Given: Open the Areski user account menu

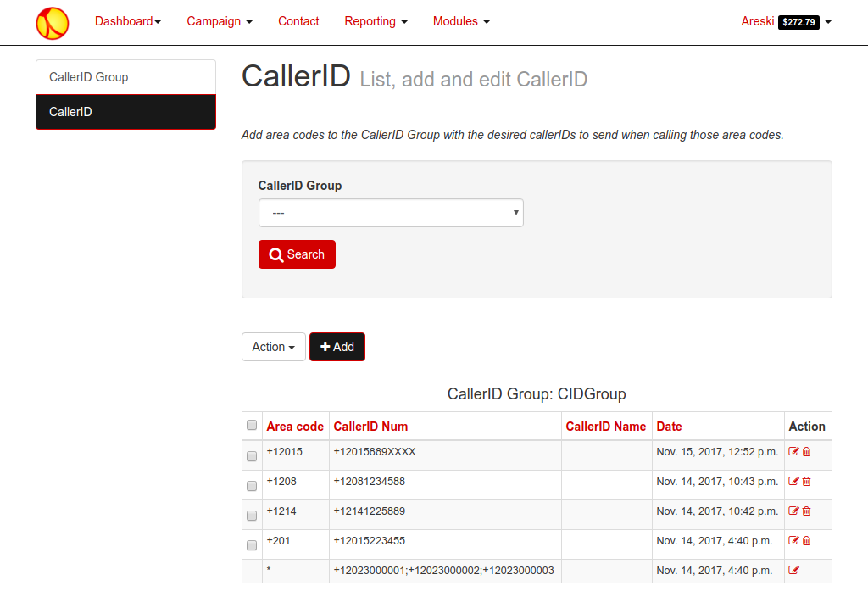Looking at the screenshot, I should (x=786, y=21).
